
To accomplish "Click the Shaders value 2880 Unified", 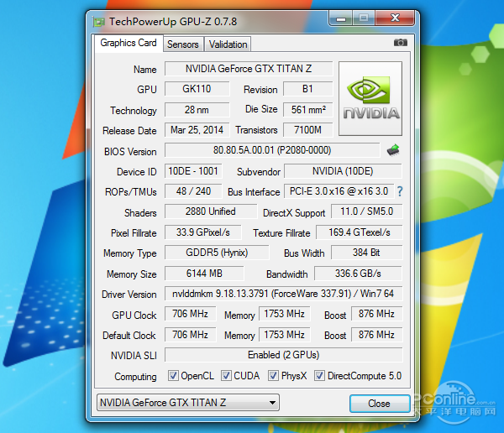I will coord(211,211).
